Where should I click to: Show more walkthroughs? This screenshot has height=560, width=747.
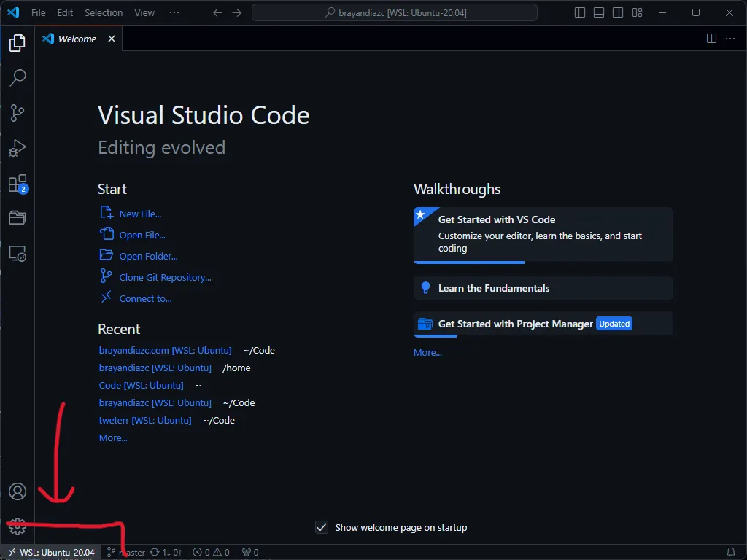[427, 353]
